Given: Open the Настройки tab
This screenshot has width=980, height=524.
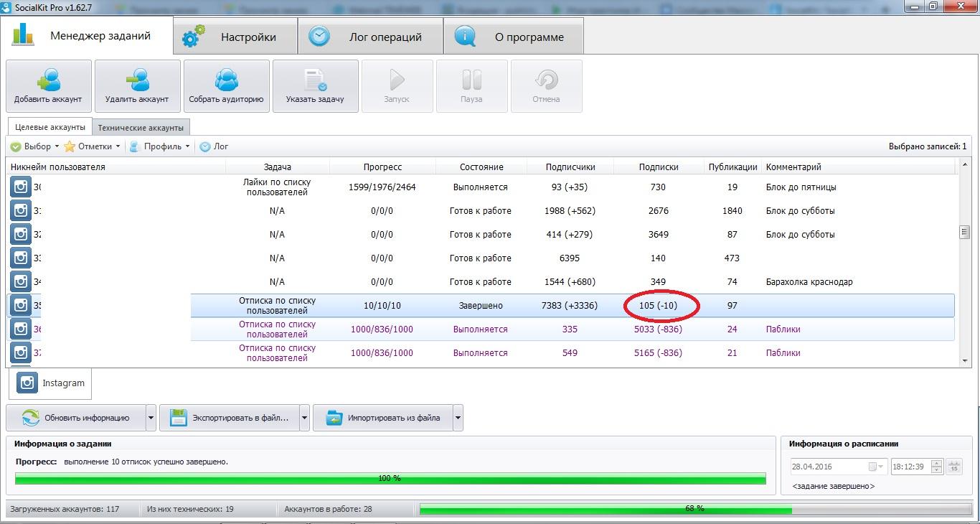Looking at the screenshot, I should point(235,37).
